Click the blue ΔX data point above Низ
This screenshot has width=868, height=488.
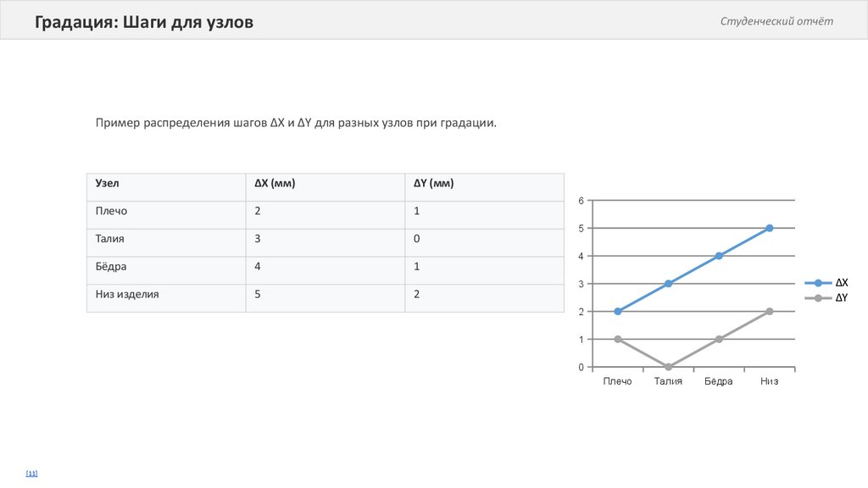770,228
